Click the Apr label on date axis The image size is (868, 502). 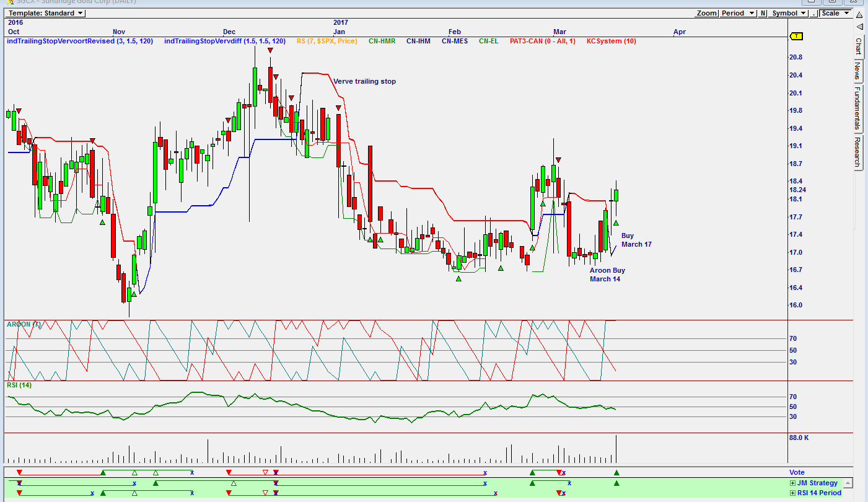point(680,32)
